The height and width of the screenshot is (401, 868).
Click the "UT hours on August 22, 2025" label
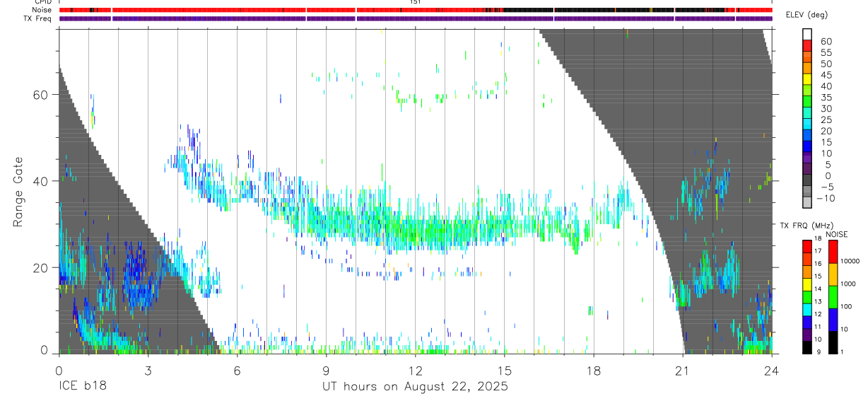[x=416, y=387]
